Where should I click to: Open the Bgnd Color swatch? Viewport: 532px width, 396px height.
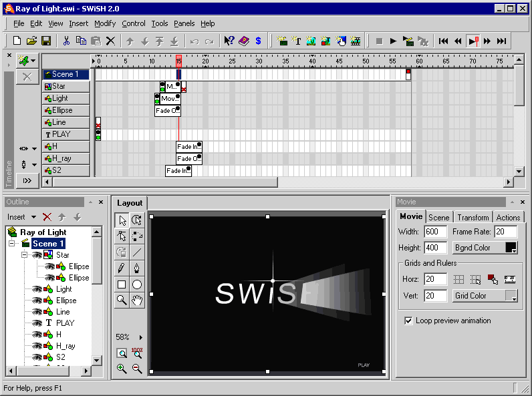[x=511, y=248]
